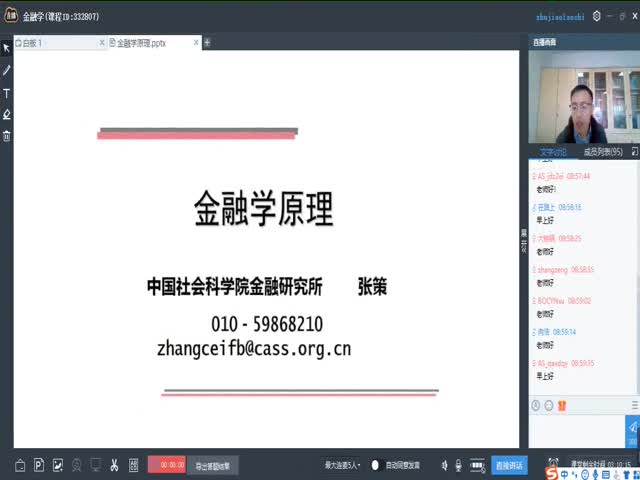The image size is (640, 480).
Task: Click chat user shangzeng name
Action: coord(552,270)
